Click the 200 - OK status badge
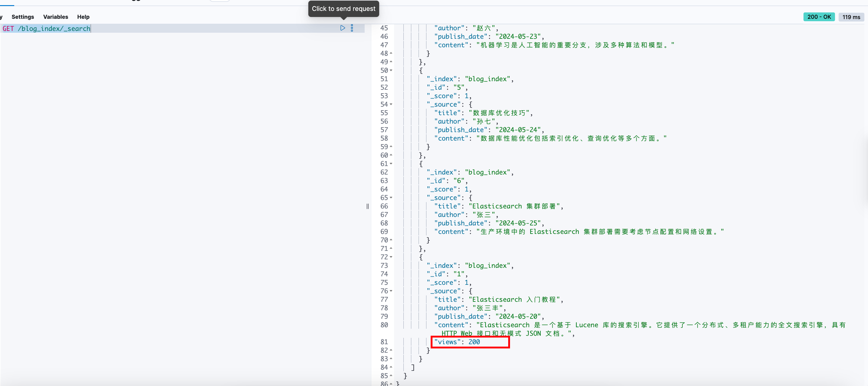The height and width of the screenshot is (386, 868). tap(819, 17)
